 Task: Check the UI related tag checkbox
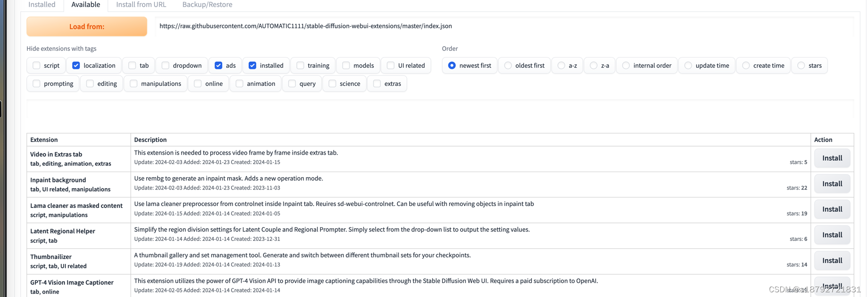tap(391, 66)
